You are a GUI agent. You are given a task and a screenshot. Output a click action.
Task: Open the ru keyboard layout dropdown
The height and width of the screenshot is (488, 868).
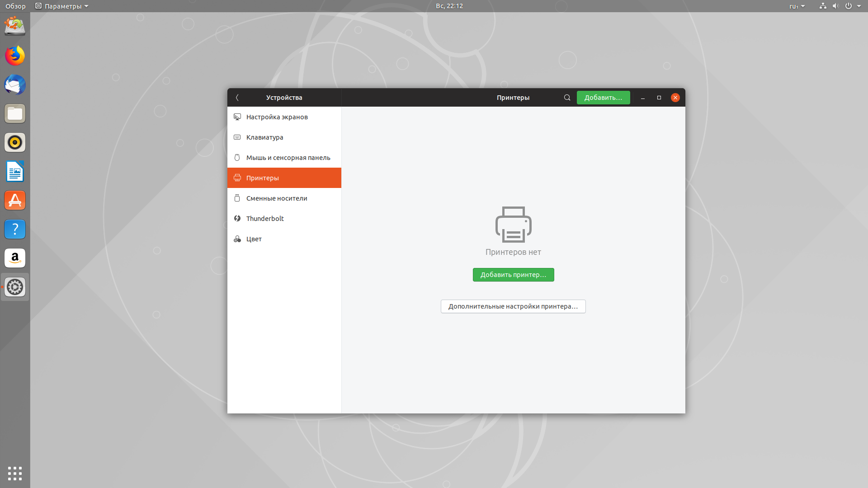click(x=797, y=6)
